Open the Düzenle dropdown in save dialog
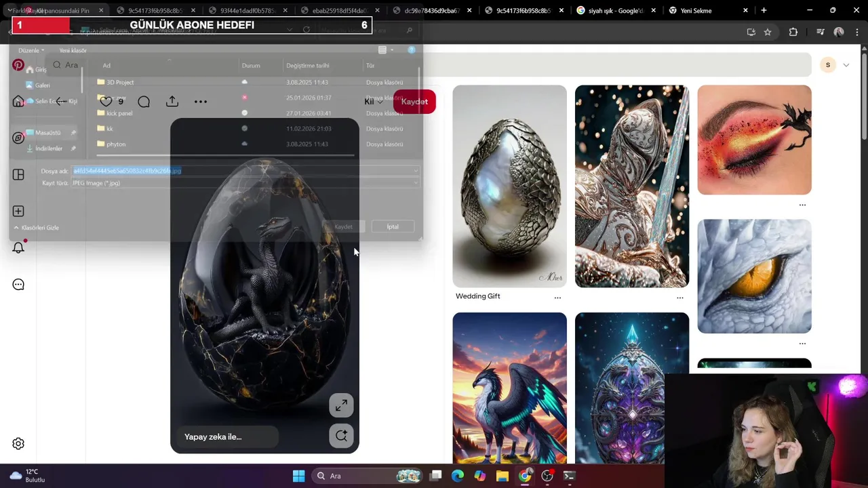The width and height of the screenshot is (868, 488). pos(31,50)
